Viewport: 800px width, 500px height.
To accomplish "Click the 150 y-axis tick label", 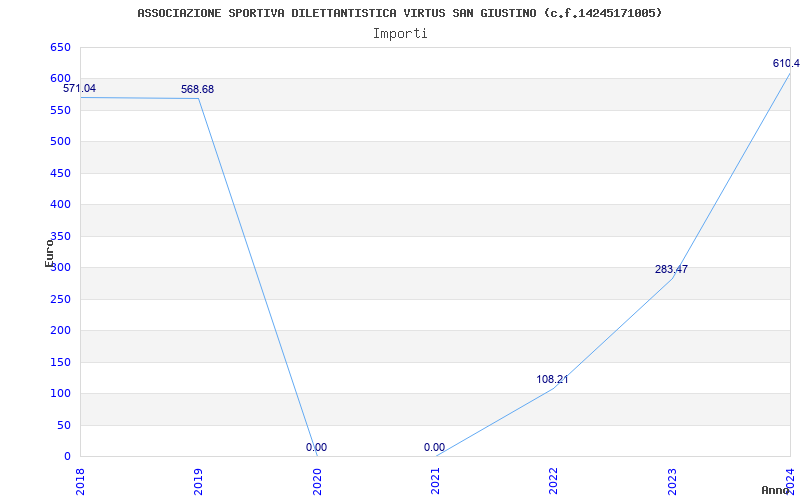I will tap(60, 362).
